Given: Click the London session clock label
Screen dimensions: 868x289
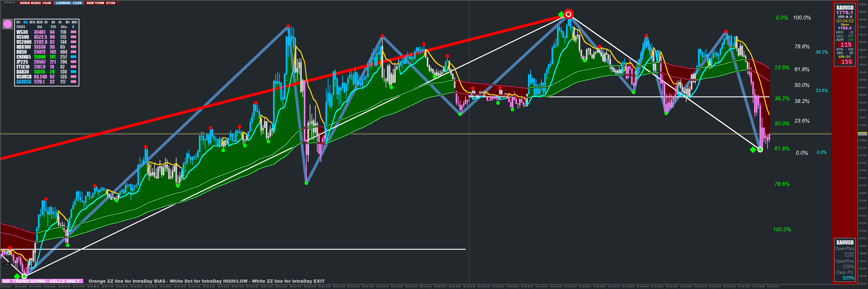Looking at the screenshot, I should 68,3.
